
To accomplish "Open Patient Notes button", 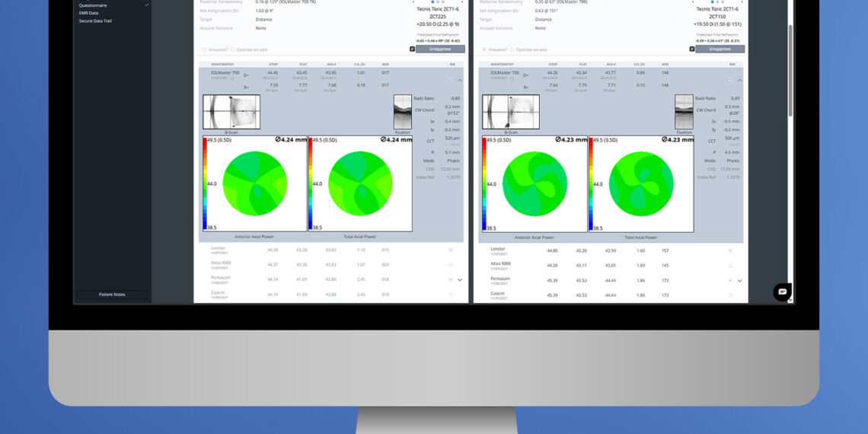I will [x=112, y=295].
